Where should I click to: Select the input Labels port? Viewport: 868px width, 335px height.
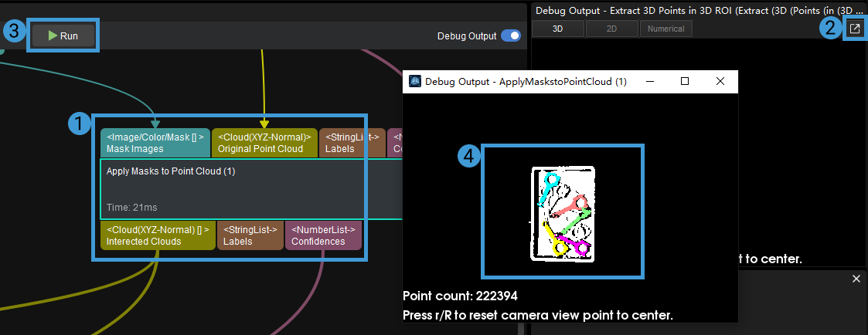pyautogui.click(x=352, y=143)
